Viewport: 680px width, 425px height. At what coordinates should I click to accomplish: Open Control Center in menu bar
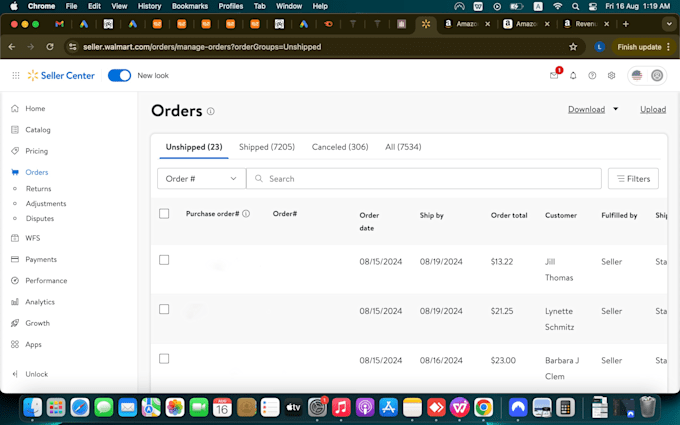tap(593, 6)
